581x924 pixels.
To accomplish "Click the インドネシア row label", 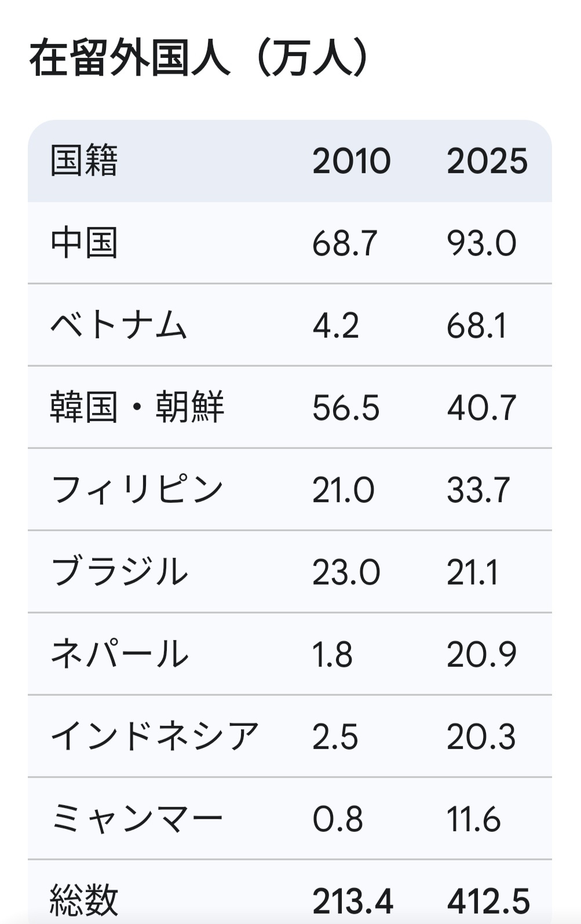I will pyautogui.click(x=154, y=736).
